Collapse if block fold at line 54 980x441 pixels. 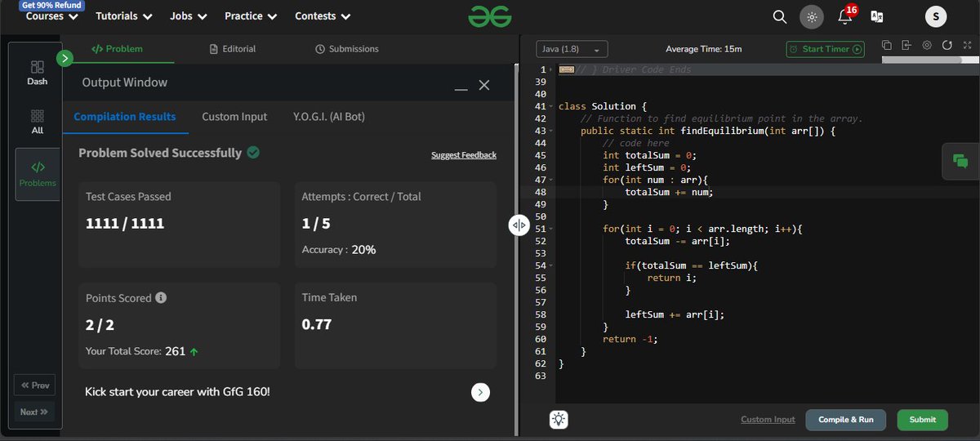[552, 266]
